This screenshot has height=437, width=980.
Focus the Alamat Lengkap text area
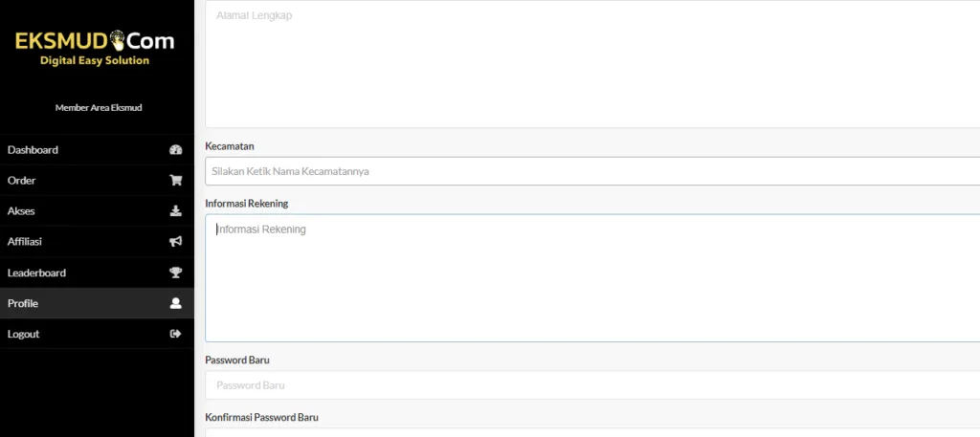pos(591,65)
